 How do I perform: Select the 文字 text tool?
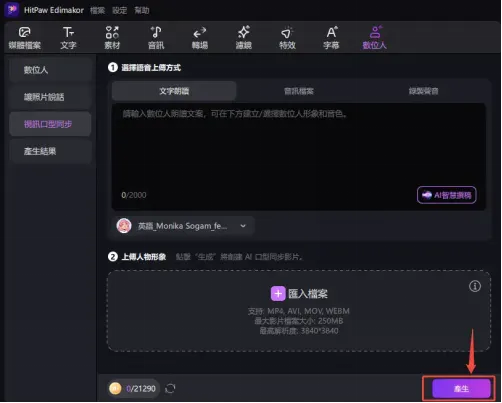[x=68, y=38]
